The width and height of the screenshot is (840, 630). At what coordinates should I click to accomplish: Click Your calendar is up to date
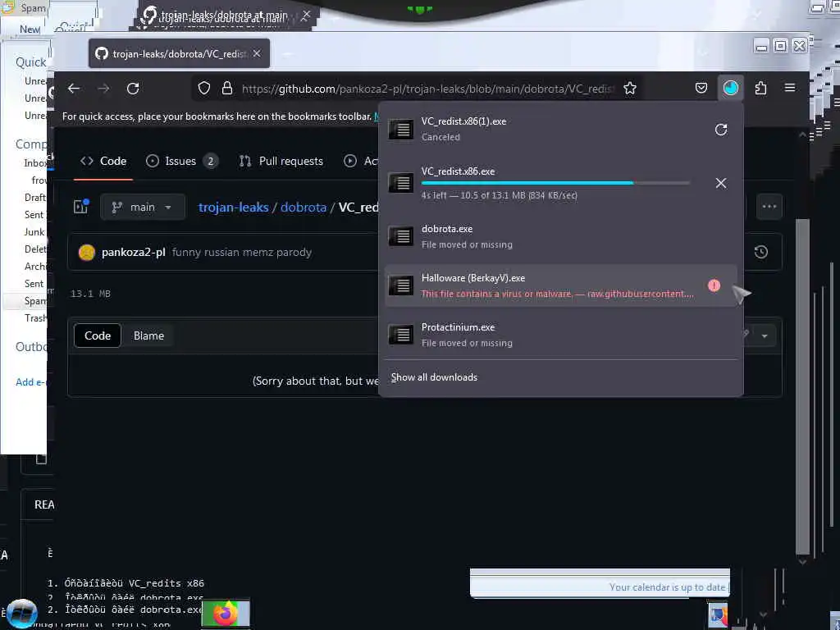tap(667, 587)
